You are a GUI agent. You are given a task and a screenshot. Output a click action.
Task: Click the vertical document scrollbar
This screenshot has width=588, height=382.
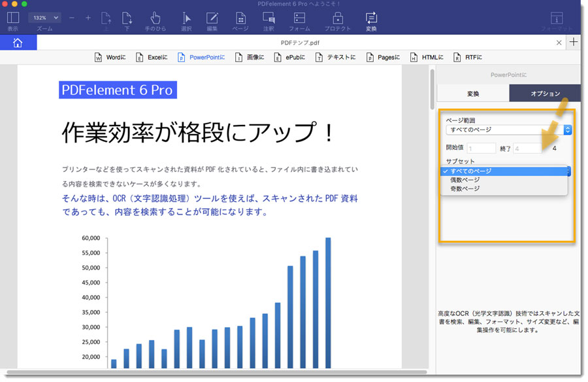(432, 90)
